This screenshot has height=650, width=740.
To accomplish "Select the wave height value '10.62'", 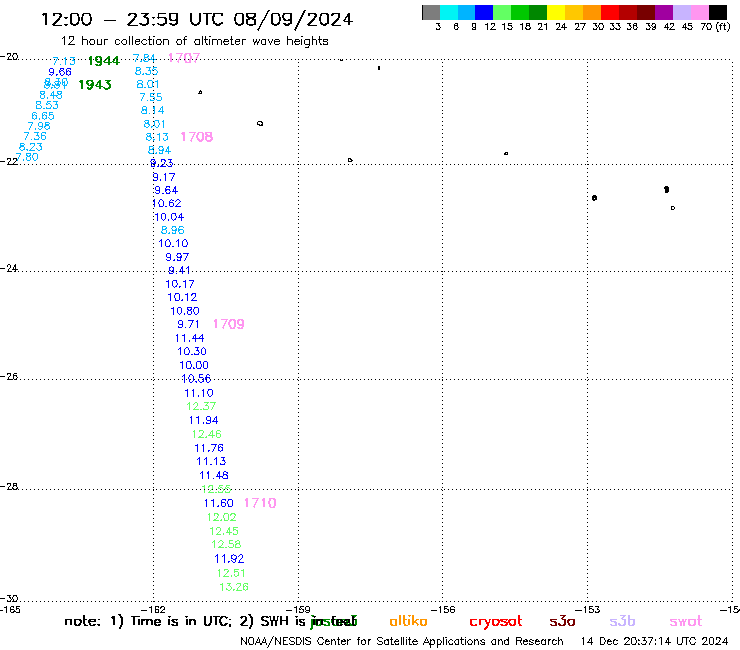I will [167, 203].
